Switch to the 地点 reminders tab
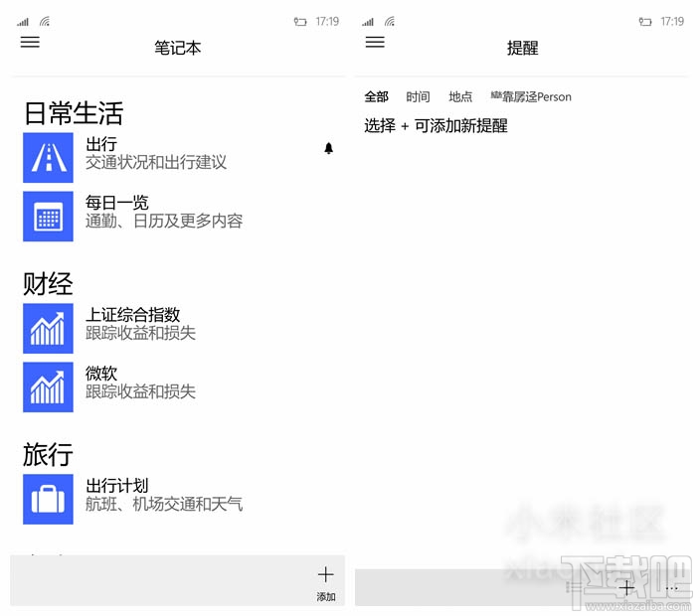The height and width of the screenshot is (616, 700). click(x=460, y=96)
